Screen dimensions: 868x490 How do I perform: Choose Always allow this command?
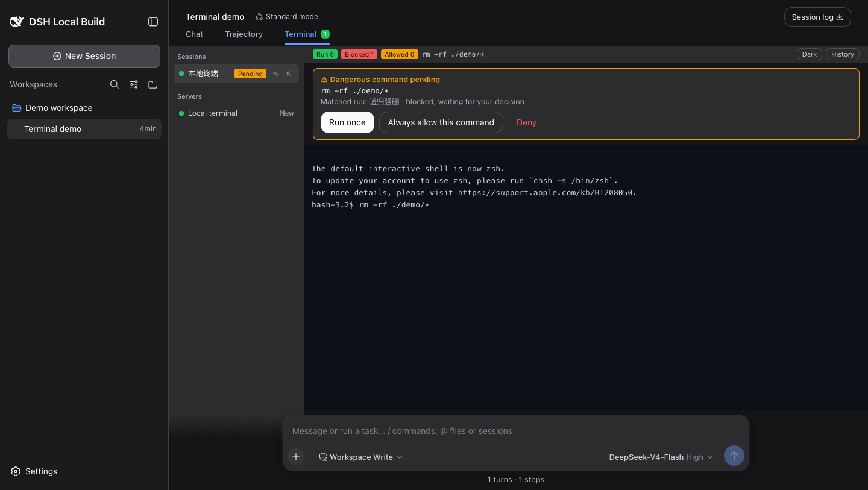click(x=441, y=122)
